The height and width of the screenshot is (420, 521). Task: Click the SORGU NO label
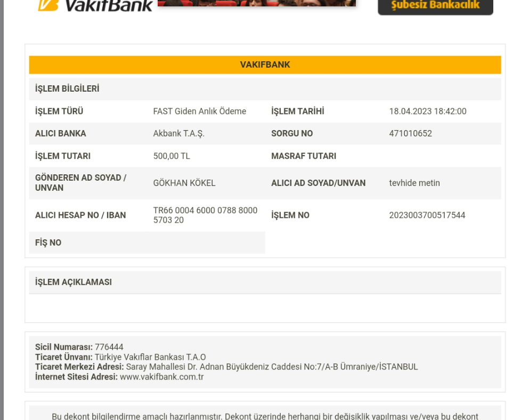pos(292,134)
